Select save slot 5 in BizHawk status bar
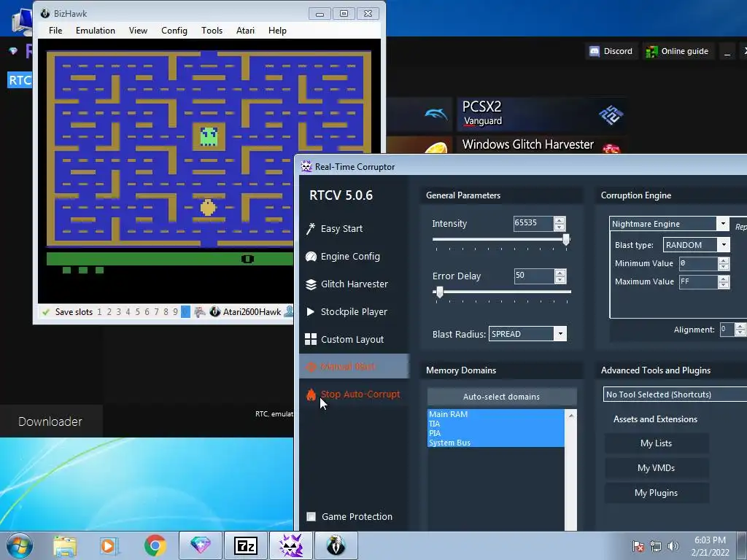This screenshot has height=560, width=747. [138, 312]
